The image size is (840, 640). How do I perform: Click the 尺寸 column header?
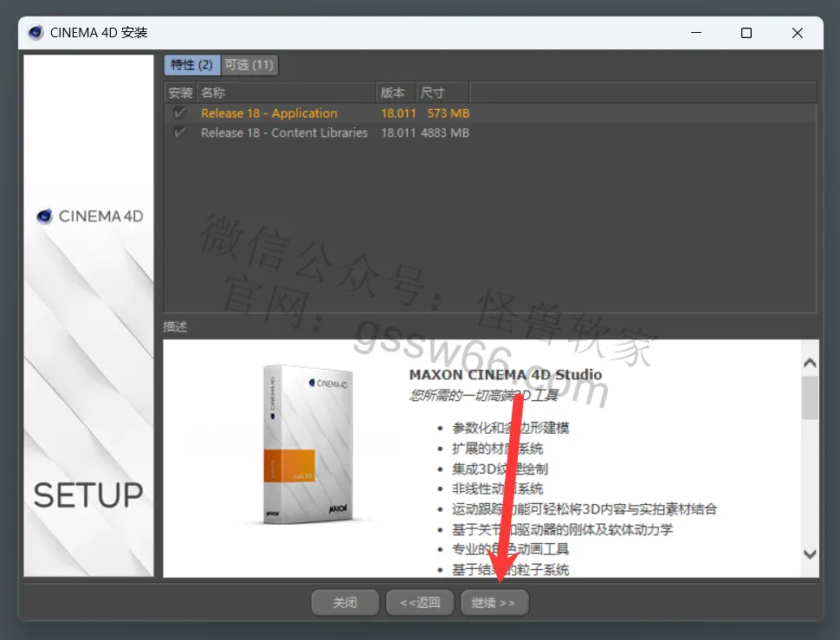(443, 93)
